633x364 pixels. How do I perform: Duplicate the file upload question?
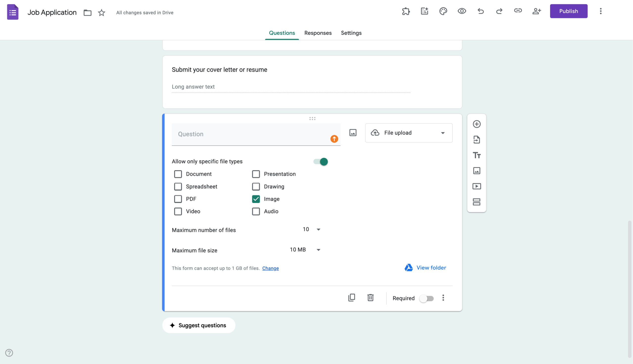click(352, 298)
